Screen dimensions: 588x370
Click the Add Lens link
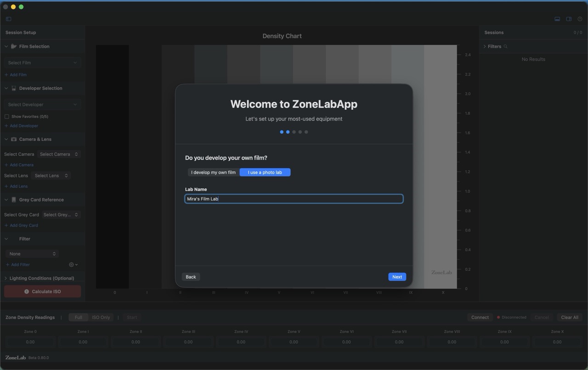pyautogui.click(x=16, y=186)
